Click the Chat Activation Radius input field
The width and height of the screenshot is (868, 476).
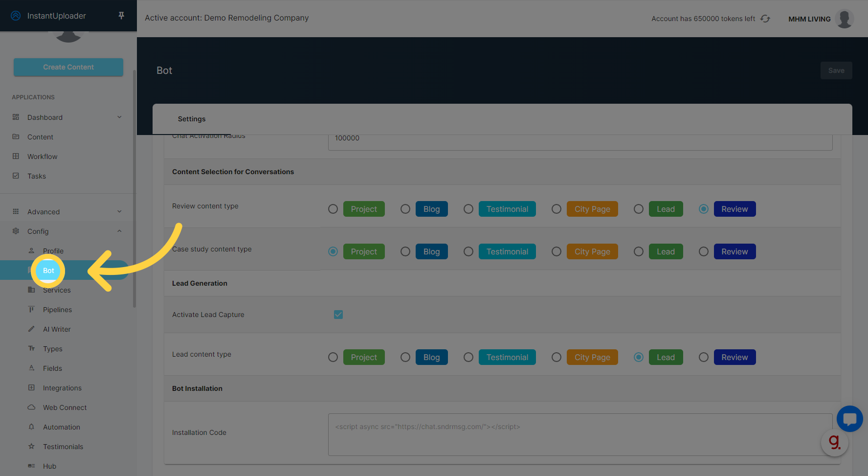tap(580, 142)
